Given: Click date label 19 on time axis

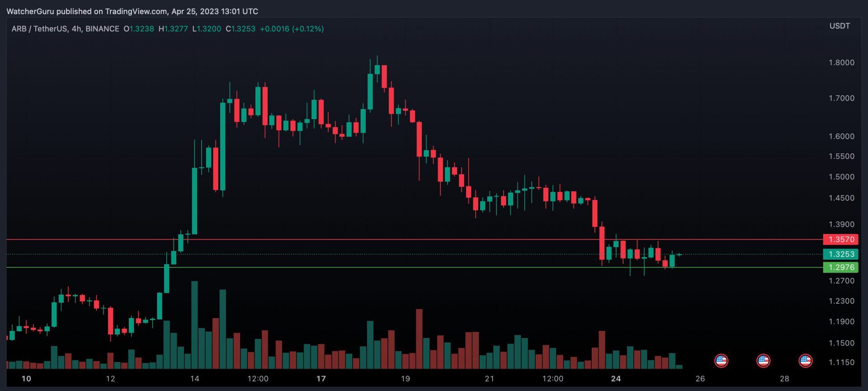Looking at the screenshot, I should click(405, 379).
